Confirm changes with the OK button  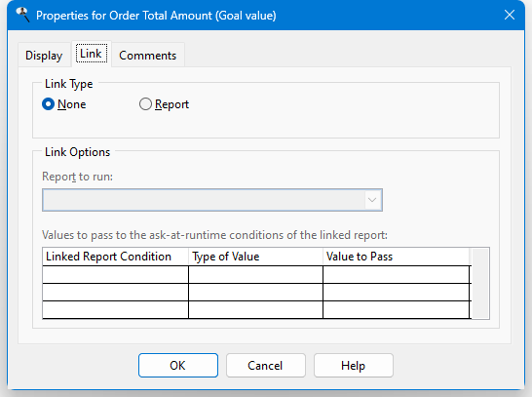tap(178, 366)
